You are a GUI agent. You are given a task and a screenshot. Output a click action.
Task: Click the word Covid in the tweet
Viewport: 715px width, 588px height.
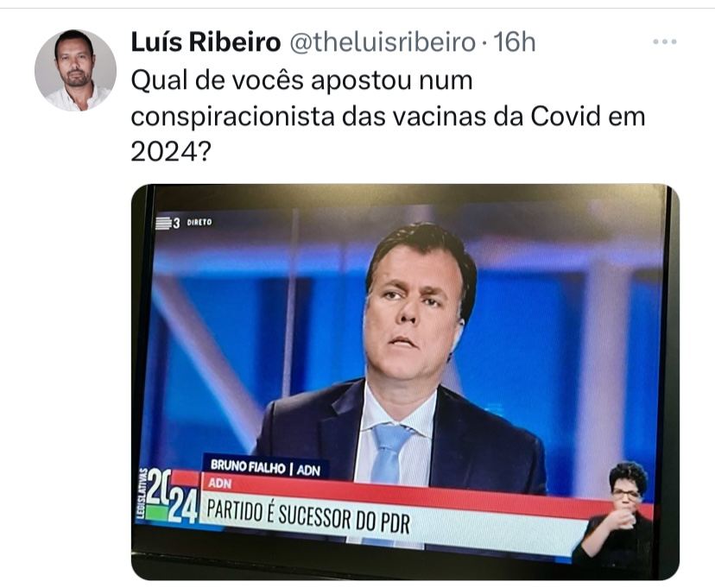coord(565,117)
